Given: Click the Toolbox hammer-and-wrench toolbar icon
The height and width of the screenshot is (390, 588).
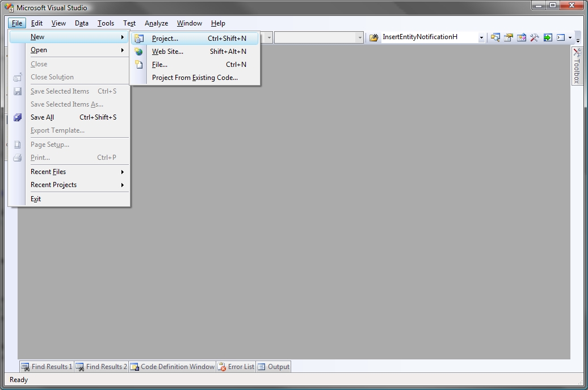Looking at the screenshot, I should [535, 37].
